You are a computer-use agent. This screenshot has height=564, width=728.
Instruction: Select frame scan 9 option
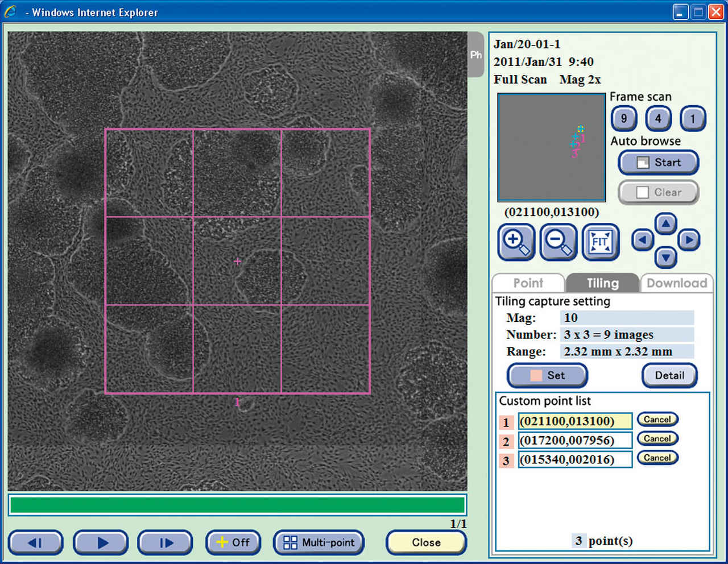click(624, 118)
